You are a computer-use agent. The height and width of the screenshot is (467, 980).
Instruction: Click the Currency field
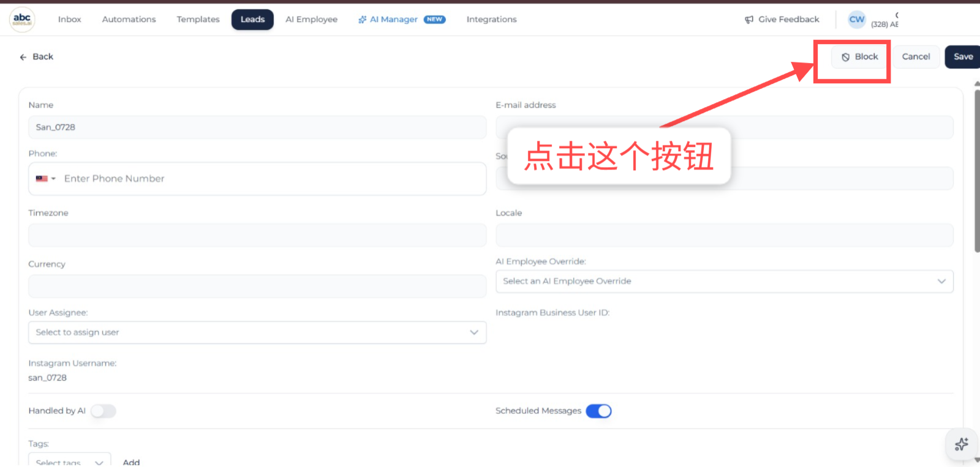tap(257, 286)
